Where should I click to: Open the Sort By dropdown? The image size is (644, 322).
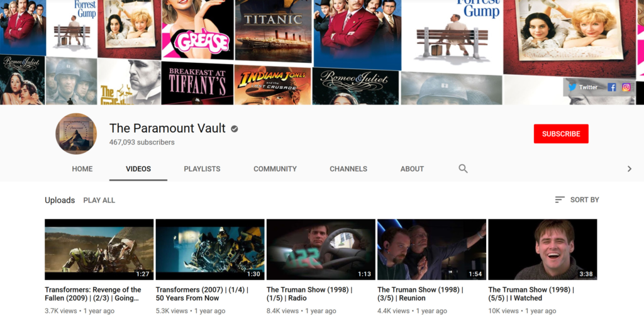click(577, 200)
